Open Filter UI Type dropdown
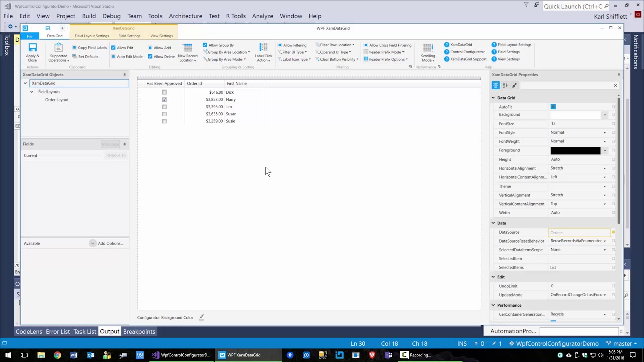644x362 pixels. (292, 52)
